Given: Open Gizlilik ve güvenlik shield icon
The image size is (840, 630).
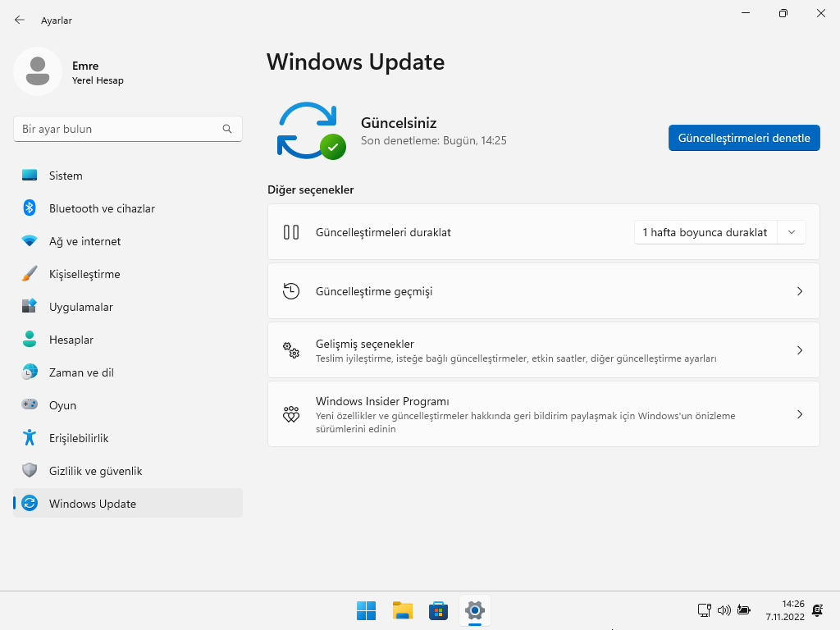Looking at the screenshot, I should 30,471.
